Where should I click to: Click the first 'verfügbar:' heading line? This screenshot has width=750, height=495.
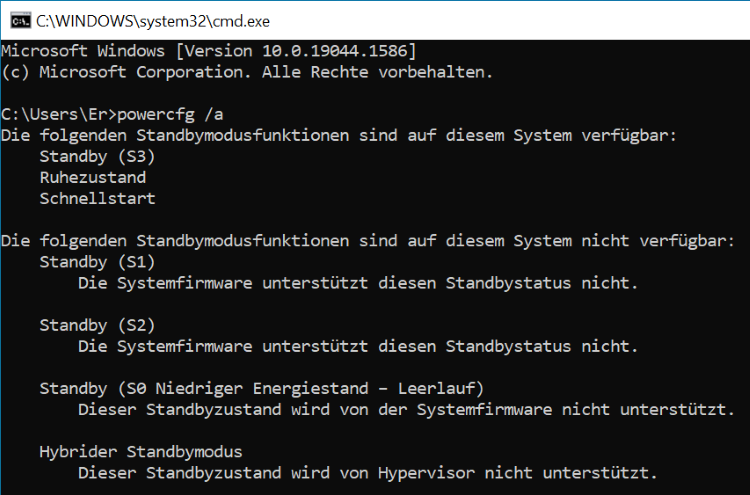tap(339, 135)
